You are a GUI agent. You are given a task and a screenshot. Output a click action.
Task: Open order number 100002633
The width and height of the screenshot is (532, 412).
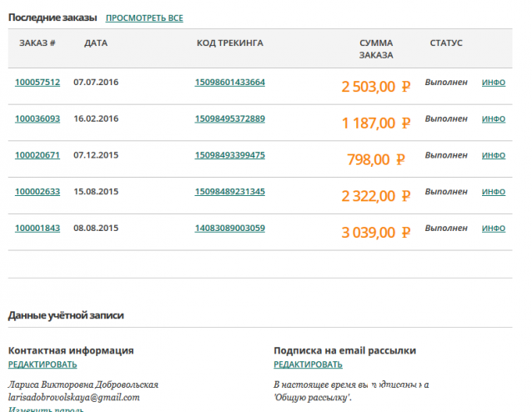click(38, 192)
